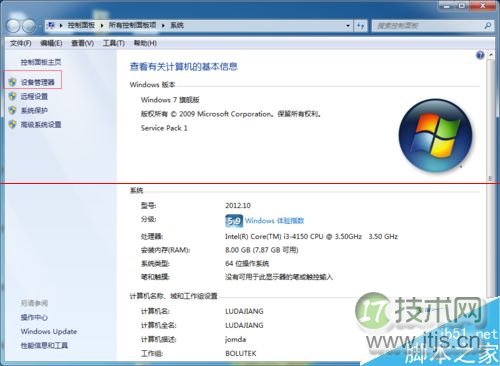The width and height of the screenshot is (500, 366).
Task: Open Windows Update link
Action: click(x=49, y=331)
